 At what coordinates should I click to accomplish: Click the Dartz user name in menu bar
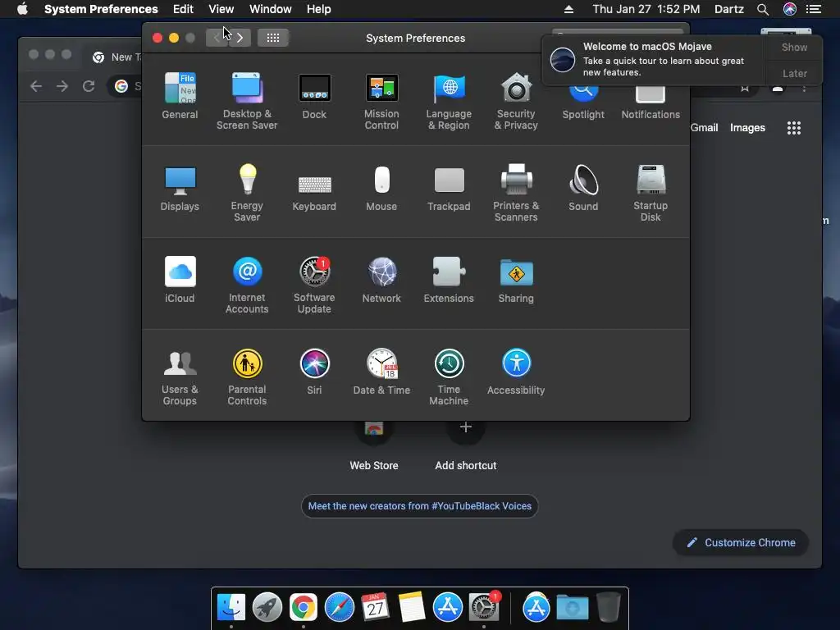(x=729, y=9)
